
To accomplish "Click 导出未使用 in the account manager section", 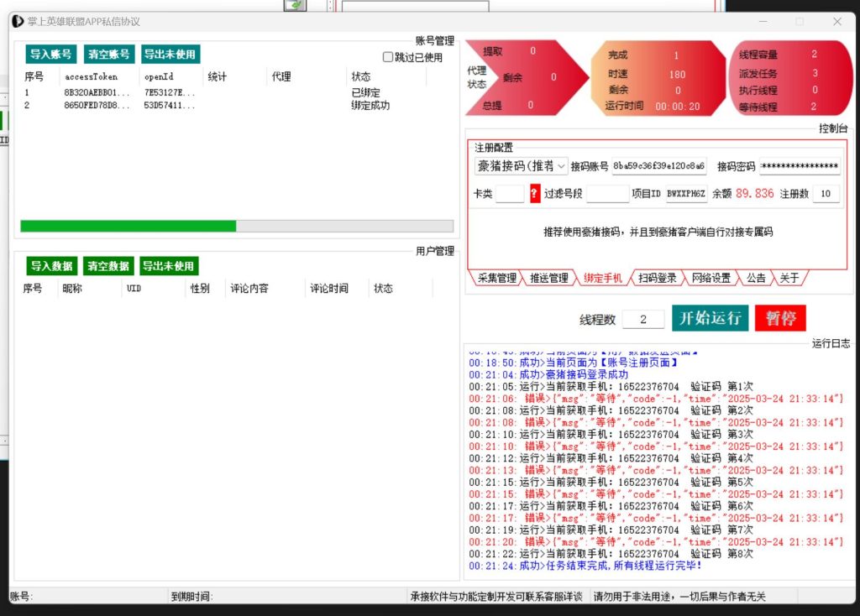I will [170, 54].
